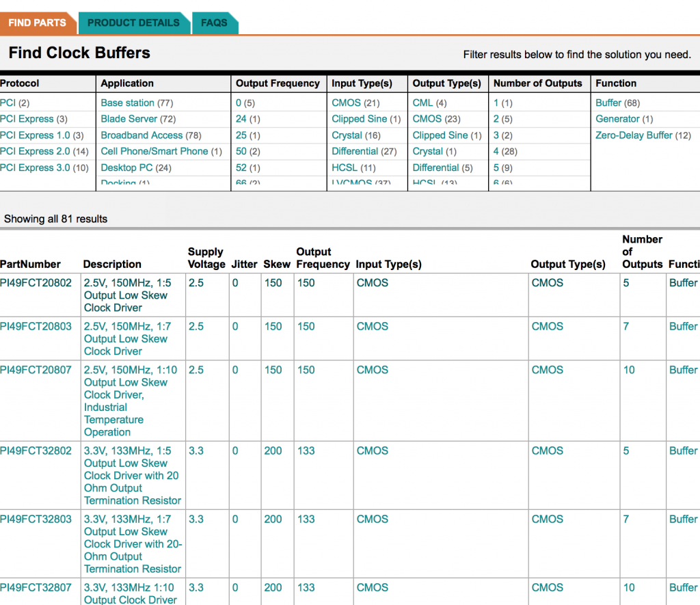Sort table by Supply Voltage column header

click(206, 258)
